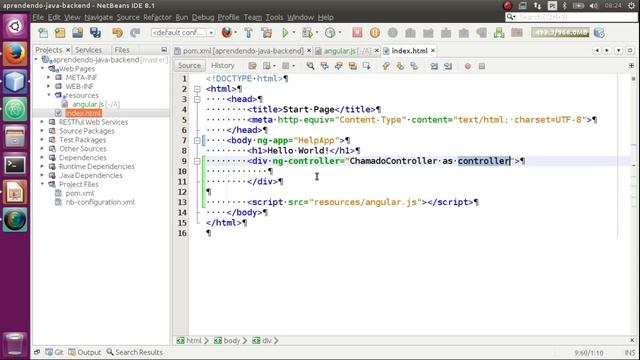Expand the Source Packages node
This screenshot has height=360, width=640.
click(42, 131)
